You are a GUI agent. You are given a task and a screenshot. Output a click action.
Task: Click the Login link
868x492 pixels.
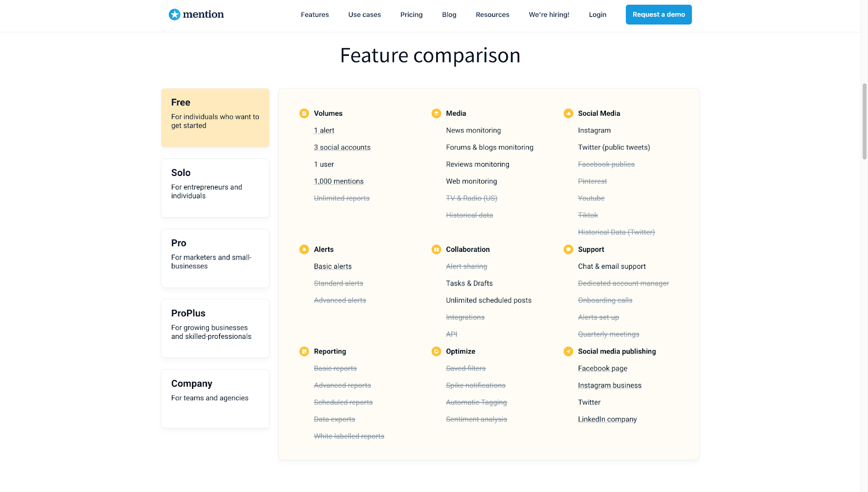(597, 15)
